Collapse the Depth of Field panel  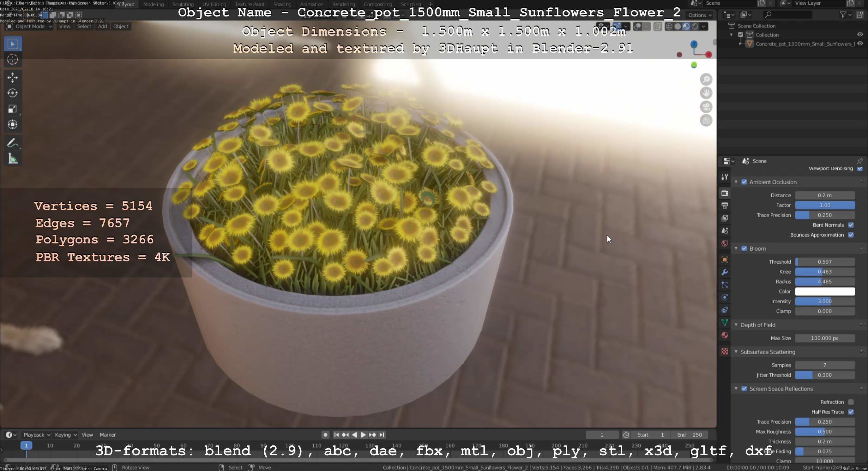pos(736,325)
